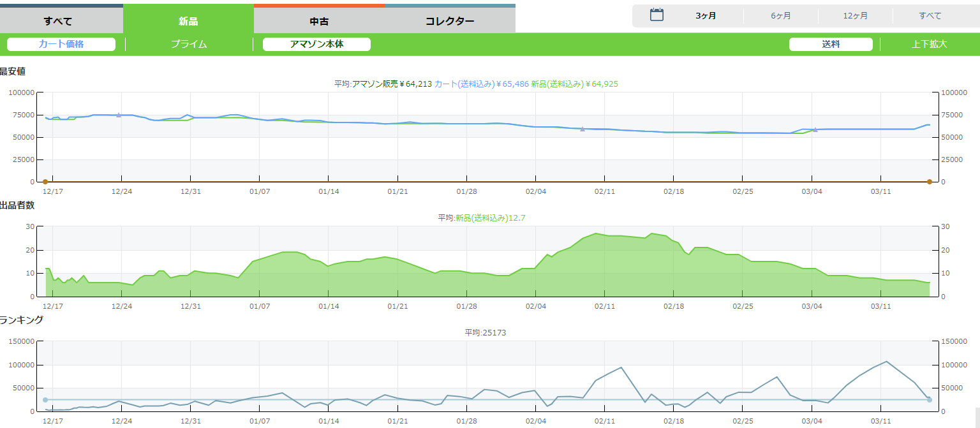Click the triangle marker between 02/04 and 02/11
Image resolution: width=980 pixels, height=428 pixels.
click(x=582, y=129)
